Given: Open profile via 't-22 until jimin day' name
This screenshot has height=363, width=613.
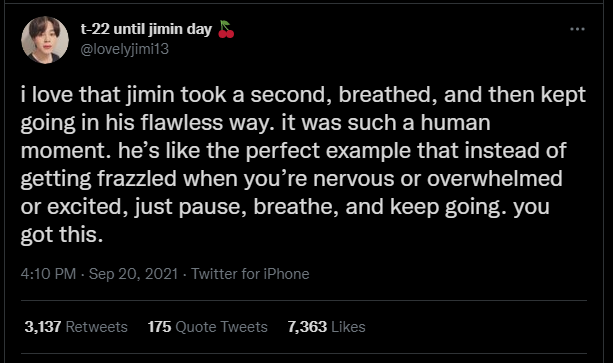Looking at the screenshot, I should click(146, 29).
